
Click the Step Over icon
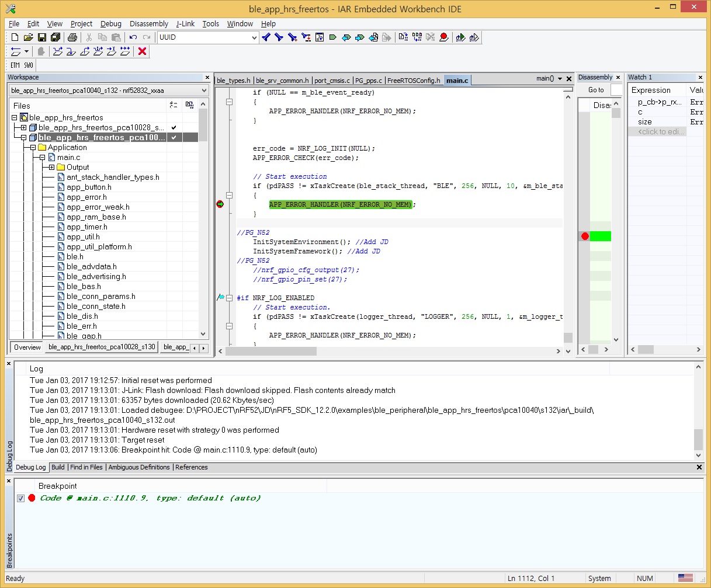point(57,51)
